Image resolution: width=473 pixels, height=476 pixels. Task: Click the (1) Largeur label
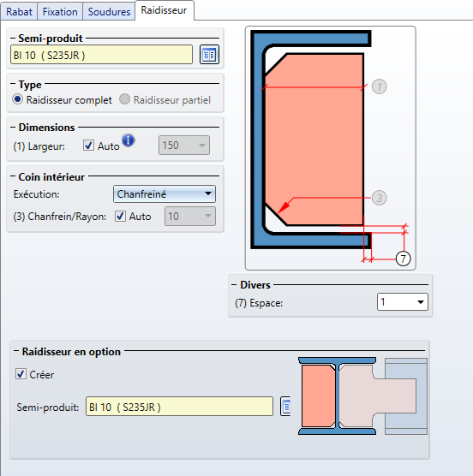tap(39, 146)
